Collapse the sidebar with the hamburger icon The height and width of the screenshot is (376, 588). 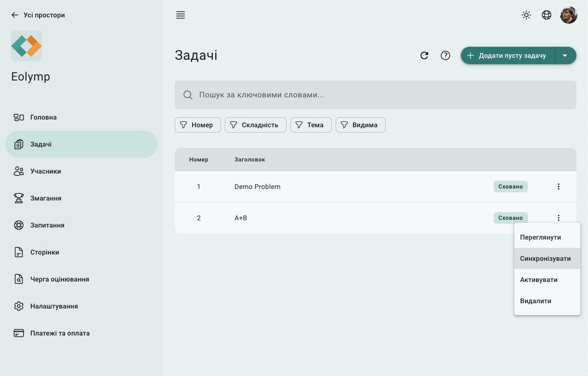181,15
